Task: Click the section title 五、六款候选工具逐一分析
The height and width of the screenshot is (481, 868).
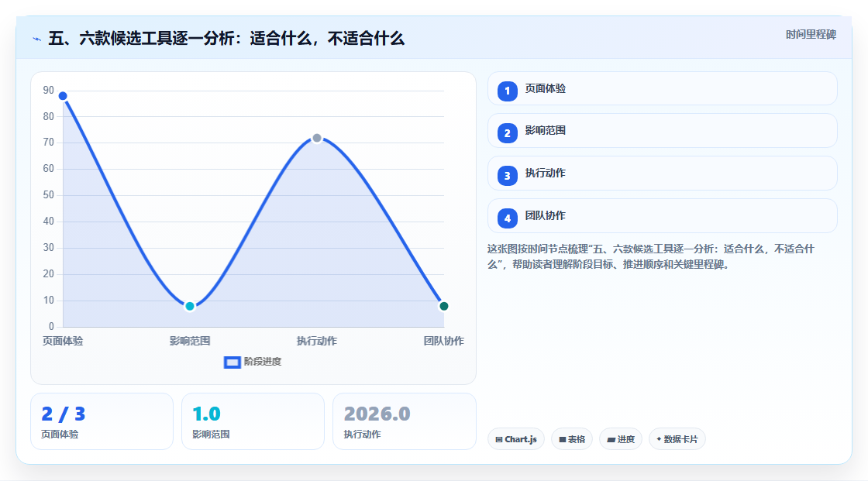Action: [x=226, y=39]
